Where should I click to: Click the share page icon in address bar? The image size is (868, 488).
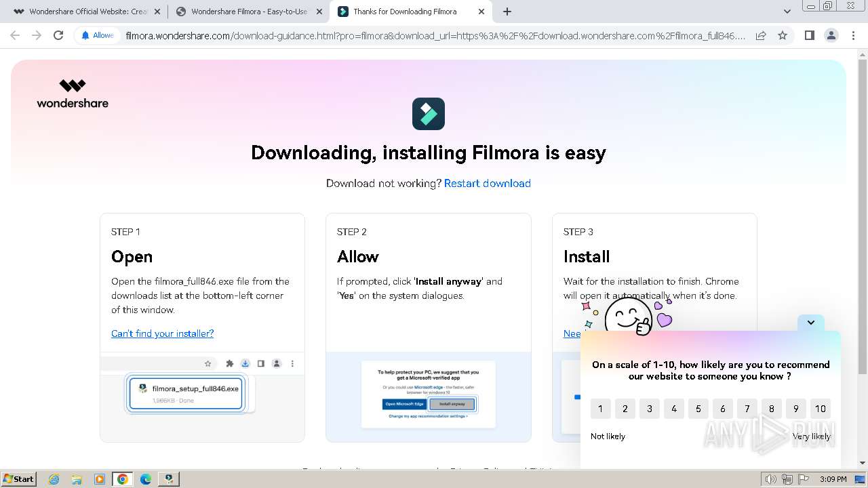tap(761, 35)
